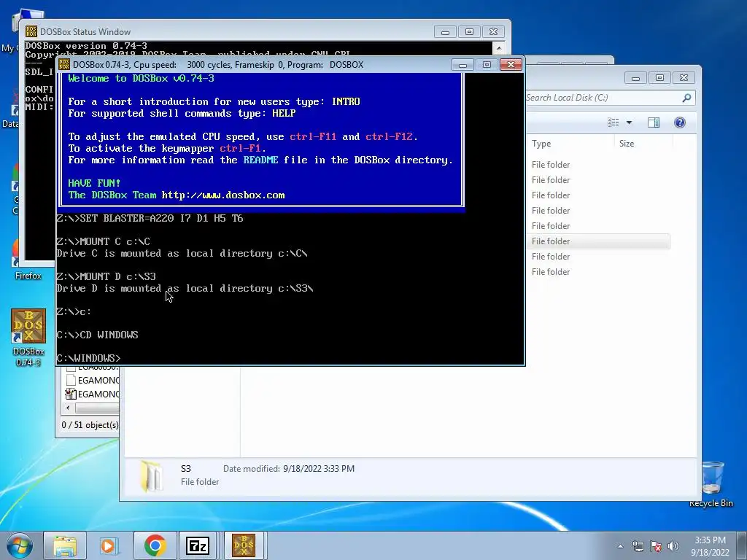Click the network icon in the system tray
This screenshot has width=747, height=560.
[x=638, y=546]
